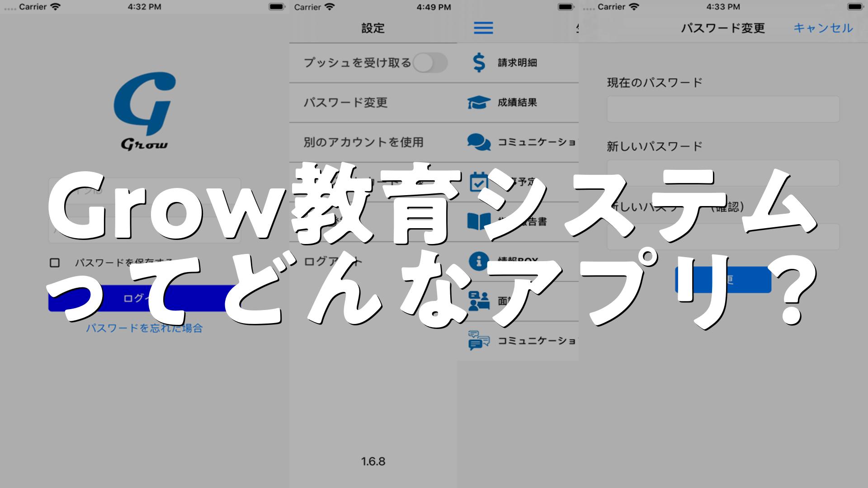The image size is (868, 488).
Task: Click the graduation cap results icon
Action: click(479, 103)
